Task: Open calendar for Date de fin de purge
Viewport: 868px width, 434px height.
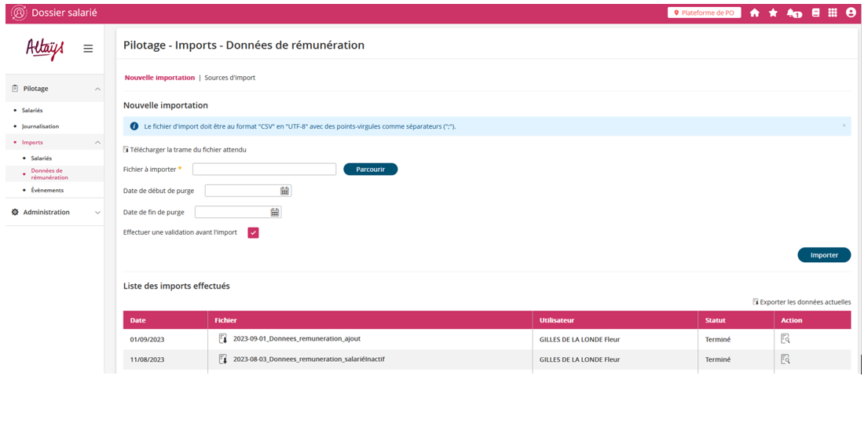Action: [275, 212]
